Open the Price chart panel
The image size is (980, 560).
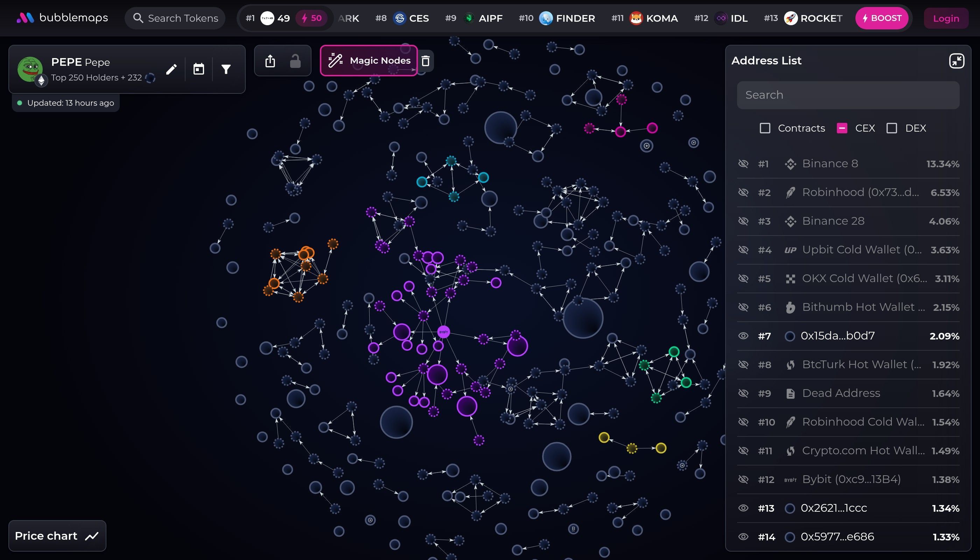pyautogui.click(x=57, y=535)
